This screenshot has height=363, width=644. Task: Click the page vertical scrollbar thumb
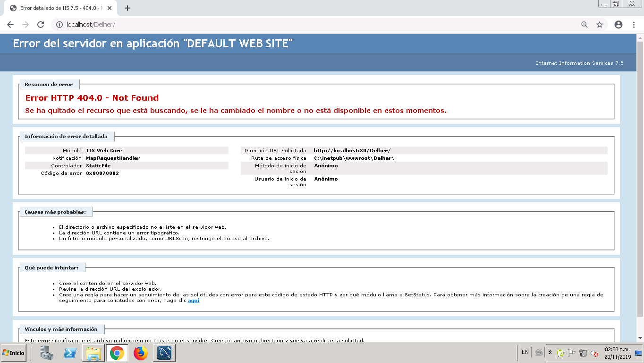tap(640, 180)
